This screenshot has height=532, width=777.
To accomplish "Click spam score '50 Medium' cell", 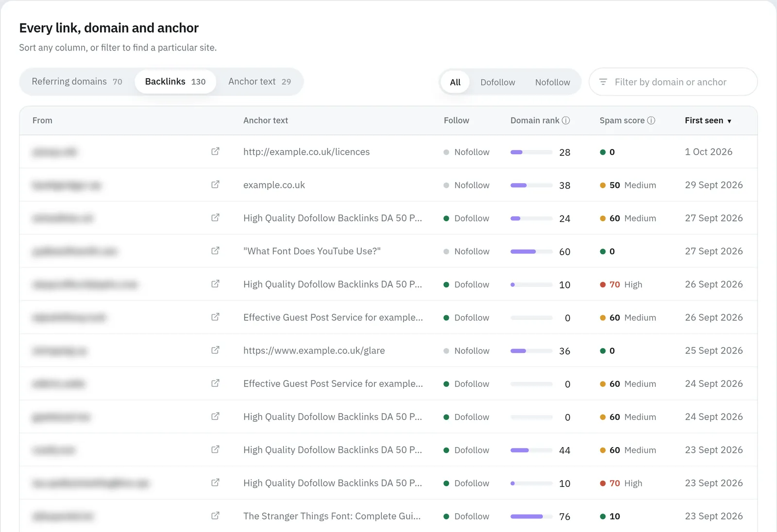I will click(x=628, y=185).
